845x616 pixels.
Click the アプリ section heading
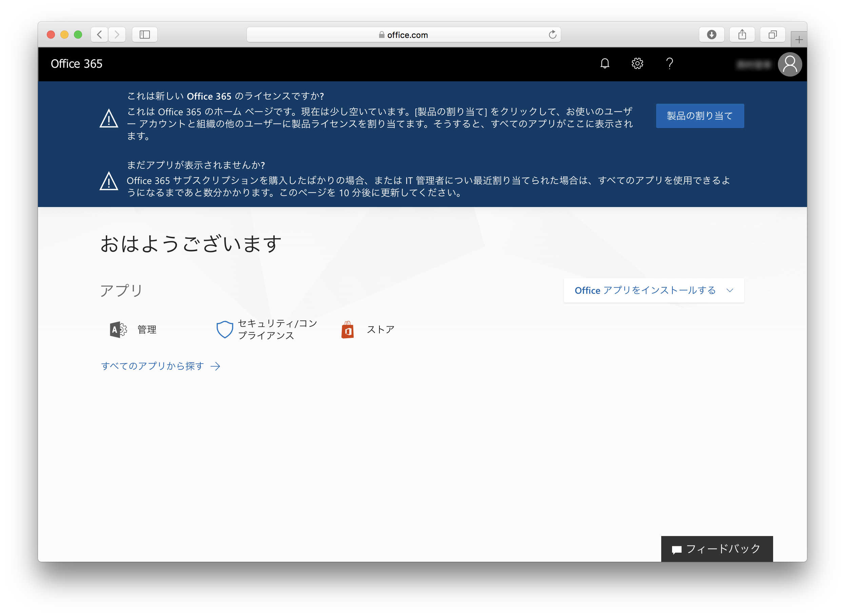point(121,290)
